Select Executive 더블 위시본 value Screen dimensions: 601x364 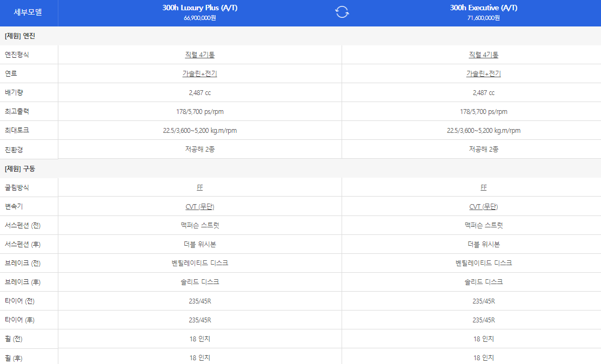click(483, 244)
